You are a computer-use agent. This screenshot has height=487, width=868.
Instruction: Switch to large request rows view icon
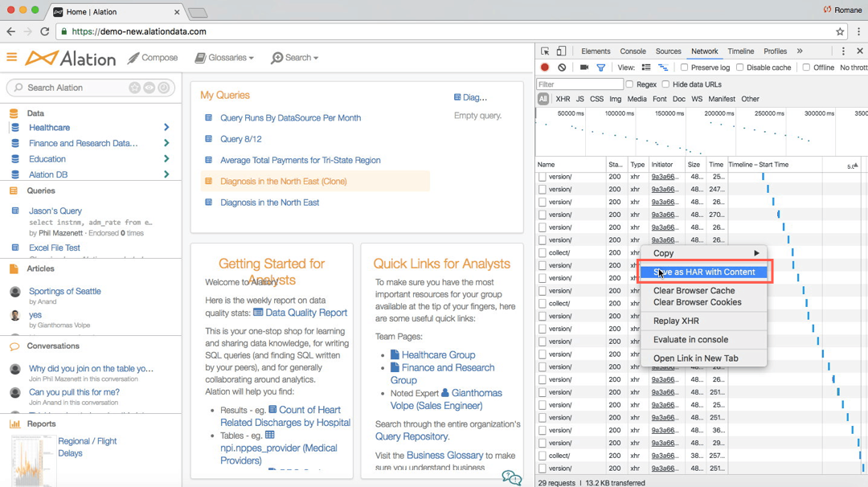click(646, 68)
